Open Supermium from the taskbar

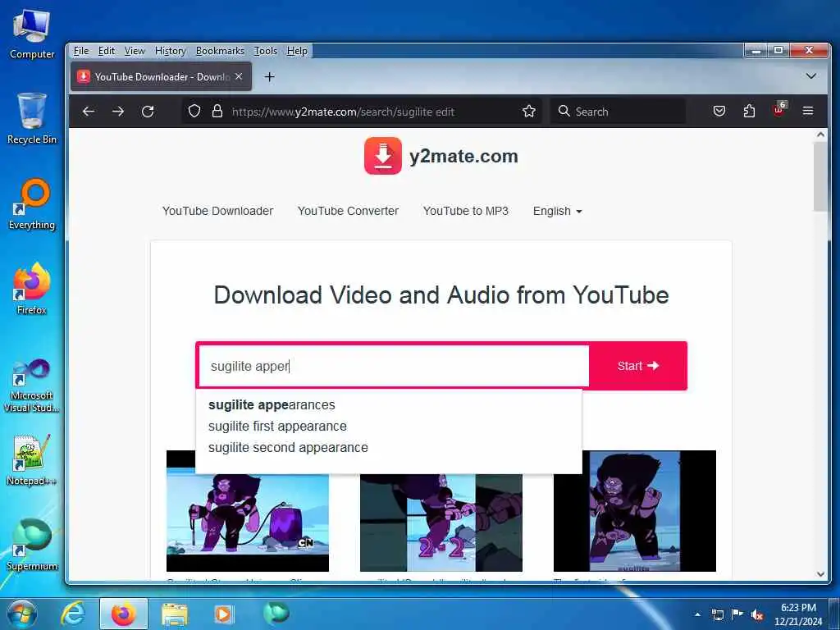pos(276,613)
